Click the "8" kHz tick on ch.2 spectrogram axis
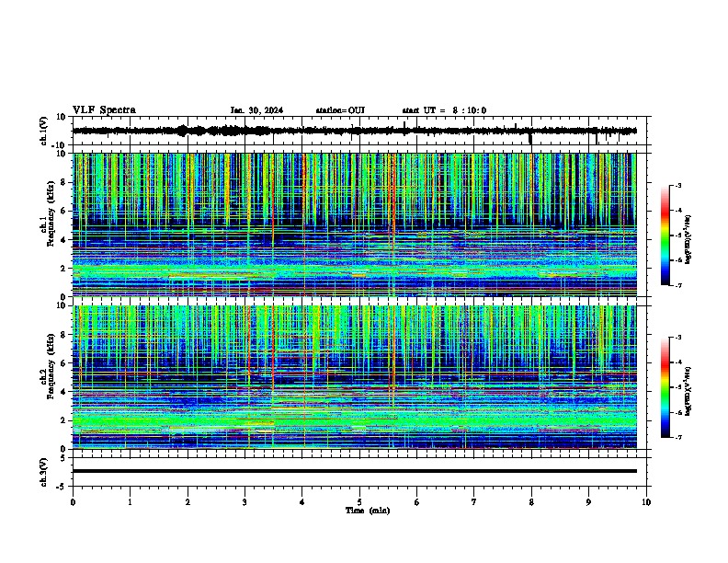The width and height of the screenshot is (728, 563). 64,335
